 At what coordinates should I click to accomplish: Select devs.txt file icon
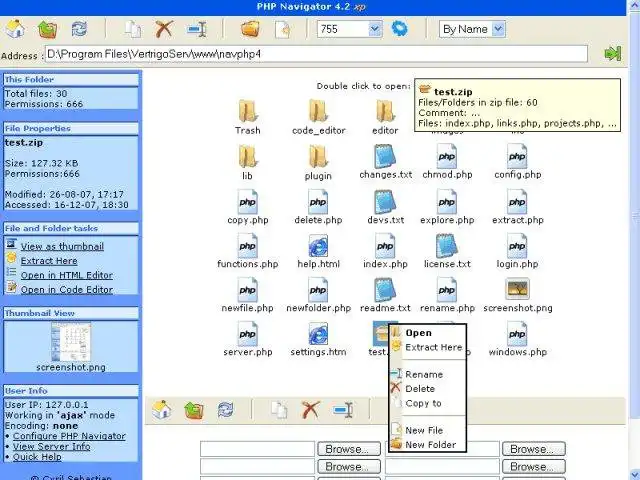(385, 201)
